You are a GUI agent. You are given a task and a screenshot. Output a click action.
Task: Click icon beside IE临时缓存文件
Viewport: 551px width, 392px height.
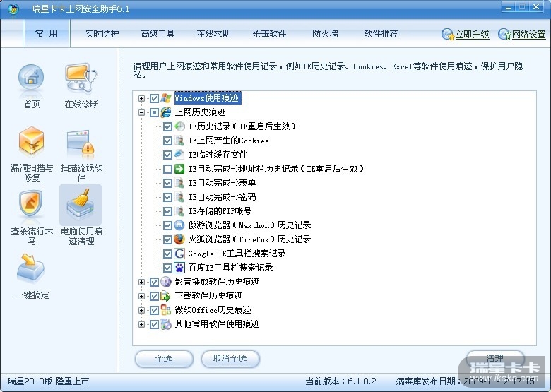point(179,155)
